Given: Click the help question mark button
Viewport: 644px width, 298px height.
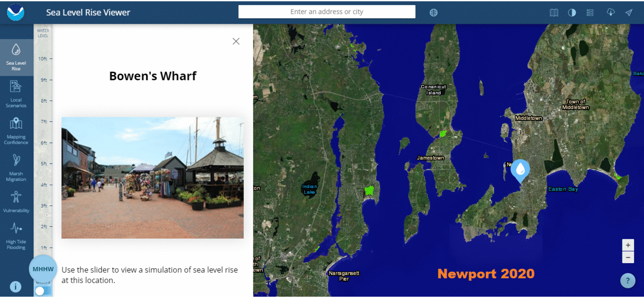Looking at the screenshot, I should 628,280.
